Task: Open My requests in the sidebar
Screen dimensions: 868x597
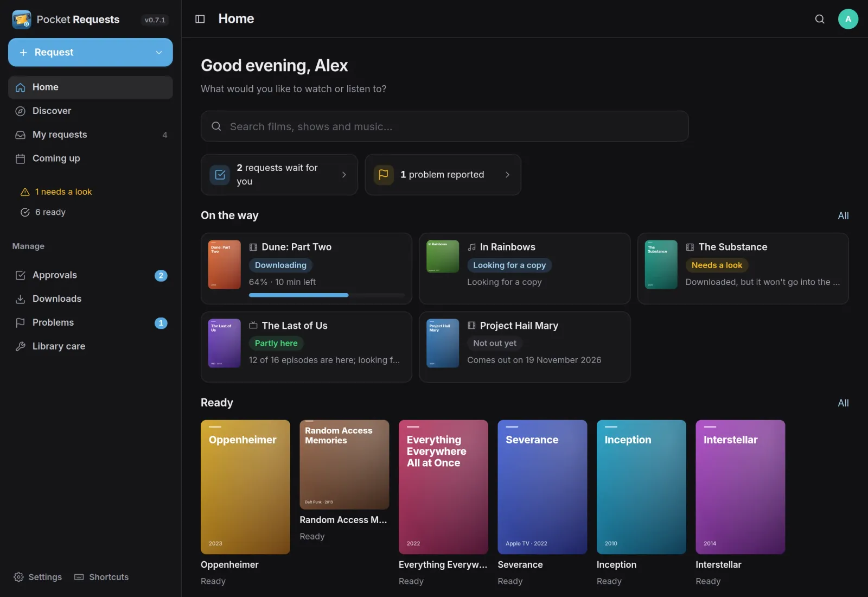Action: click(x=91, y=135)
